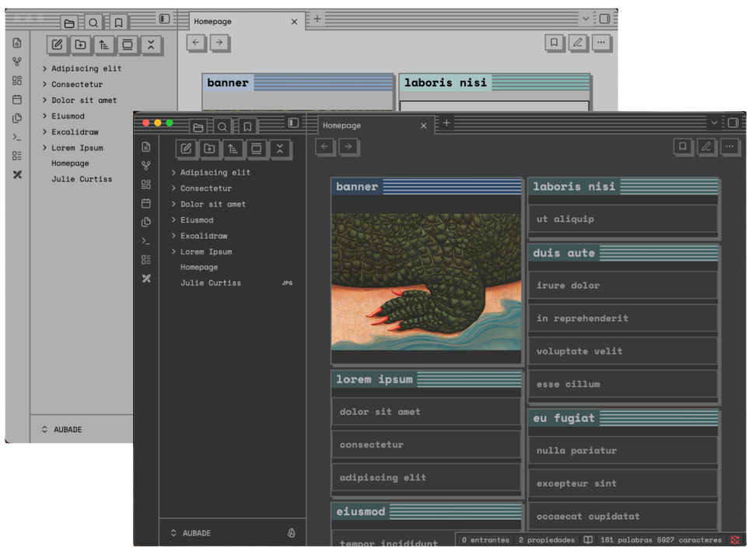This screenshot has height=555, width=756.
Task: Bookmark the note in light window
Action: point(554,43)
